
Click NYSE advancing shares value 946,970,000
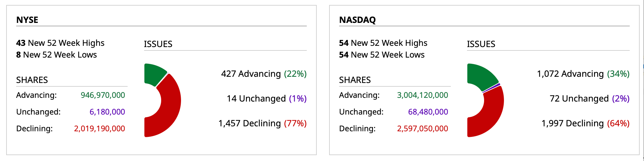(x=103, y=95)
